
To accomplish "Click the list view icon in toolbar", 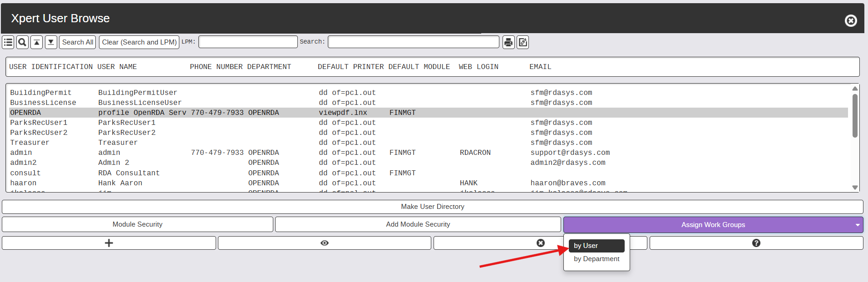I will click(x=8, y=42).
